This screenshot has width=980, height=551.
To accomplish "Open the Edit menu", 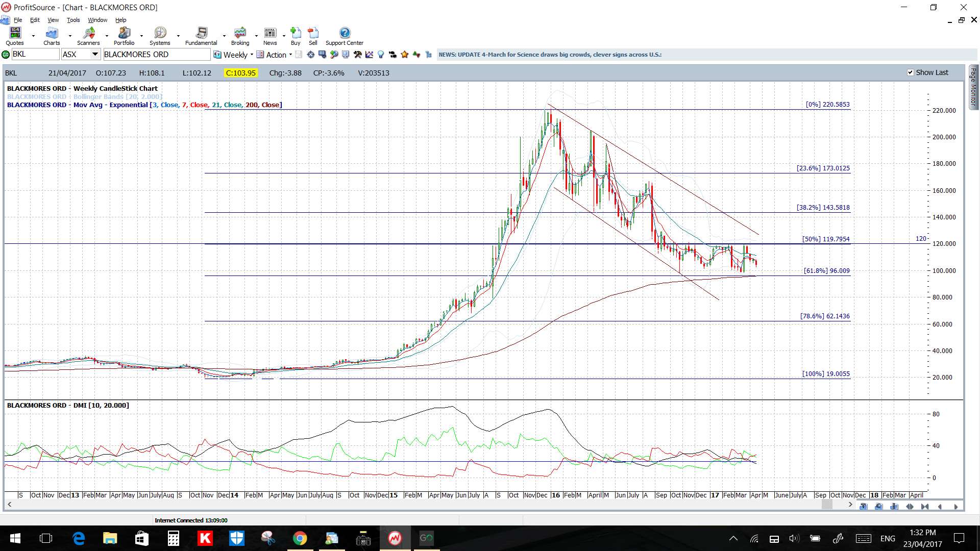I will coord(35,20).
